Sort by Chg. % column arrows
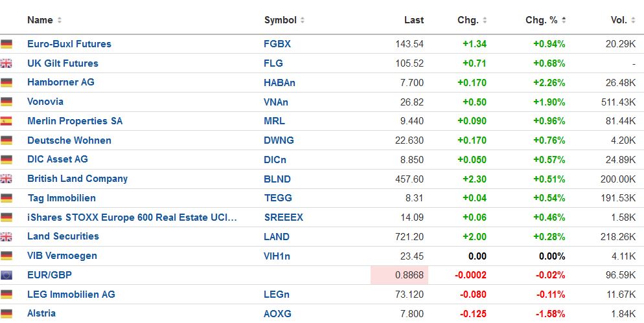Image resolution: width=644 pixels, height=323 pixels. [x=564, y=20]
